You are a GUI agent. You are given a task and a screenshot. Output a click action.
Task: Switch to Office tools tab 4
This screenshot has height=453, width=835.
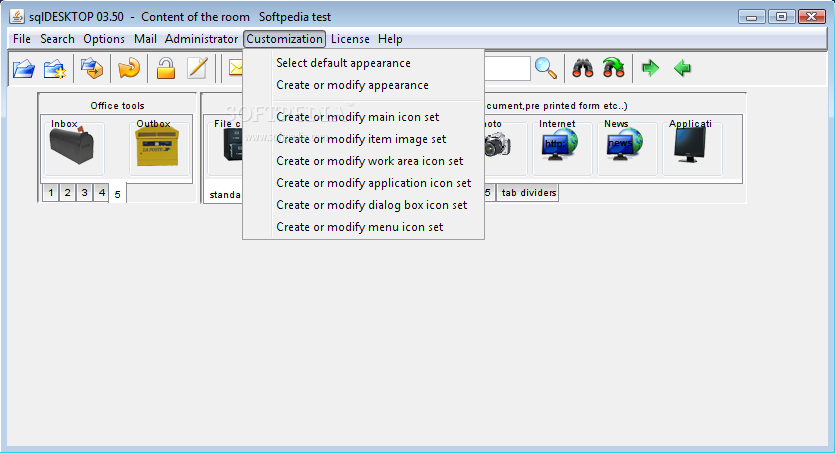tap(102, 193)
